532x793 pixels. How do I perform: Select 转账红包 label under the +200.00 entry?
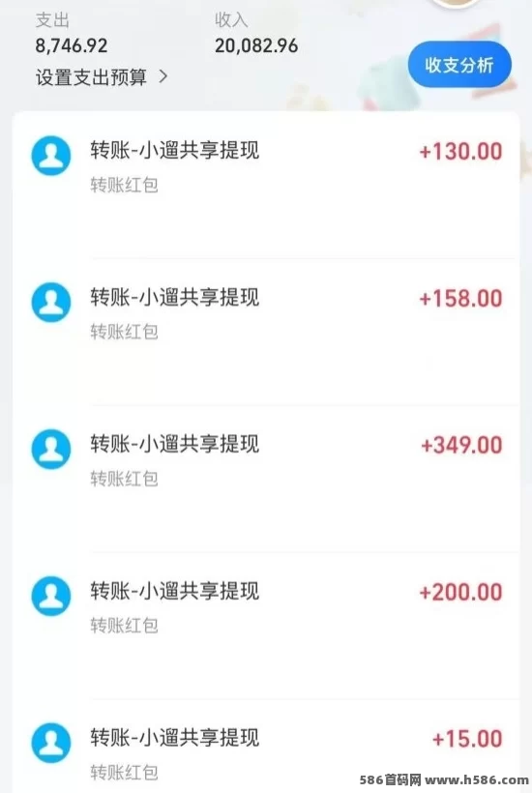pos(124,626)
